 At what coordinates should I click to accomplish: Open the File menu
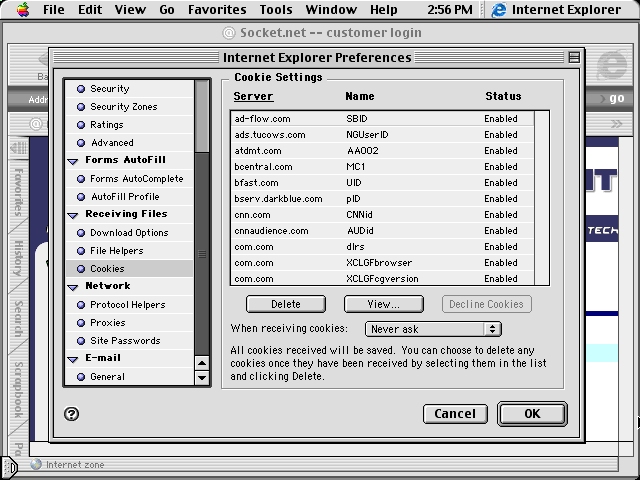53,9
